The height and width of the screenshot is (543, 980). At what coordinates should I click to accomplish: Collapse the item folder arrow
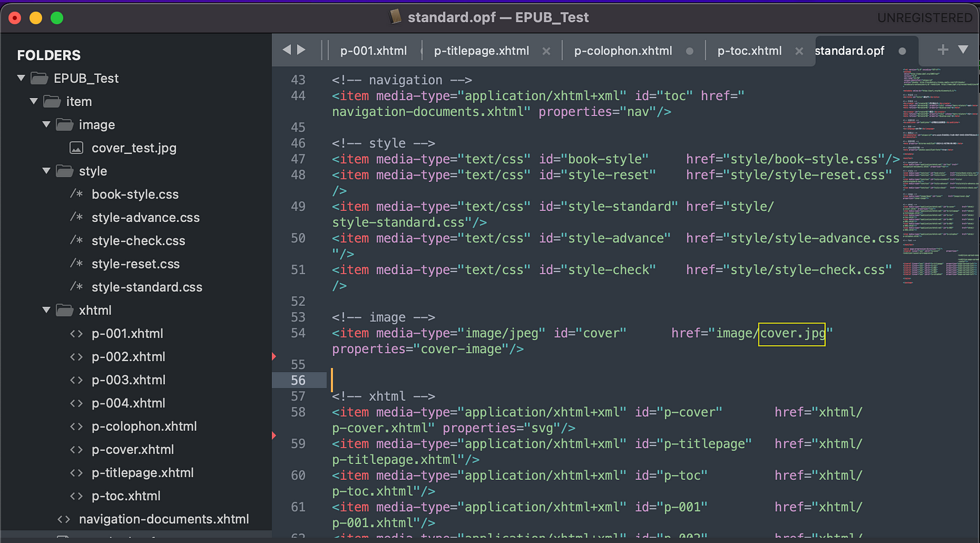click(x=34, y=102)
